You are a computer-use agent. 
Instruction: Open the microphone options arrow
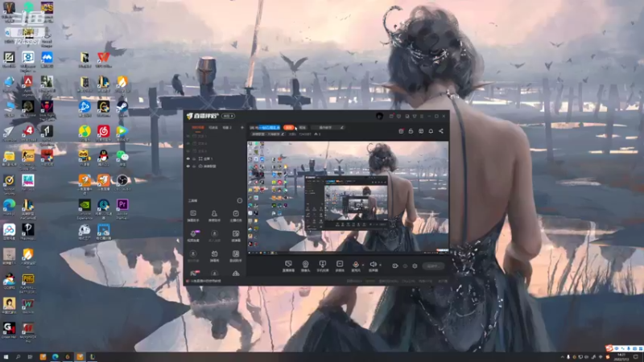pos(363,265)
